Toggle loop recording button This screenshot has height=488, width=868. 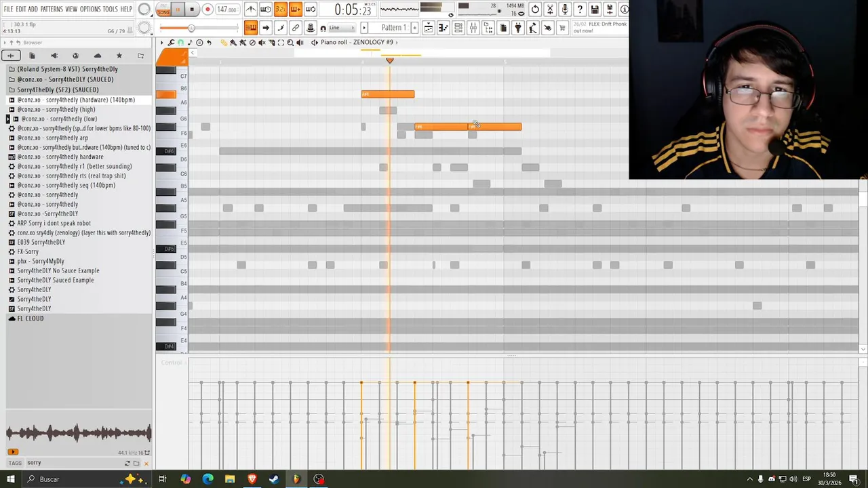pos(311,9)
